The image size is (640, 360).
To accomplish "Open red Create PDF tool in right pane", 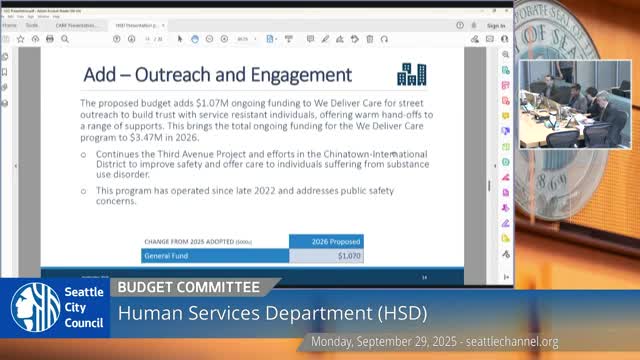I will tap(506, 101).
